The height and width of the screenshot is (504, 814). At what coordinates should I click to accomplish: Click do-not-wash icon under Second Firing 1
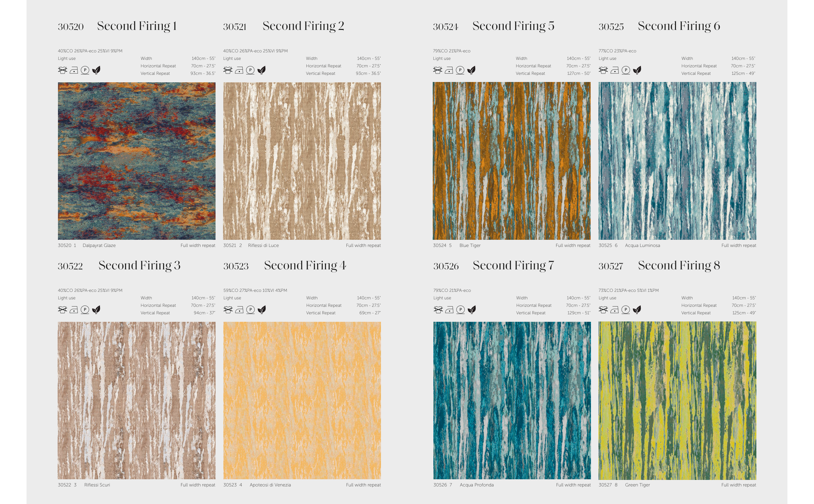(63, 70)
